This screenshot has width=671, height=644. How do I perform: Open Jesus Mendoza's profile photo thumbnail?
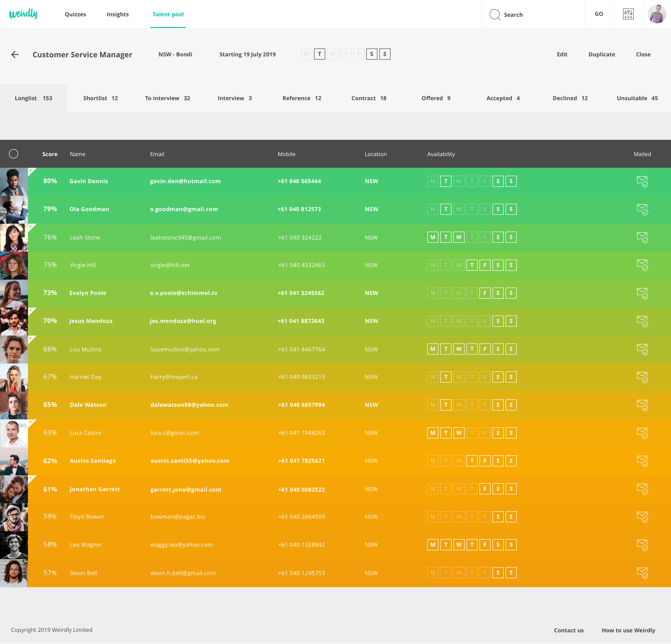coord(14,321)
